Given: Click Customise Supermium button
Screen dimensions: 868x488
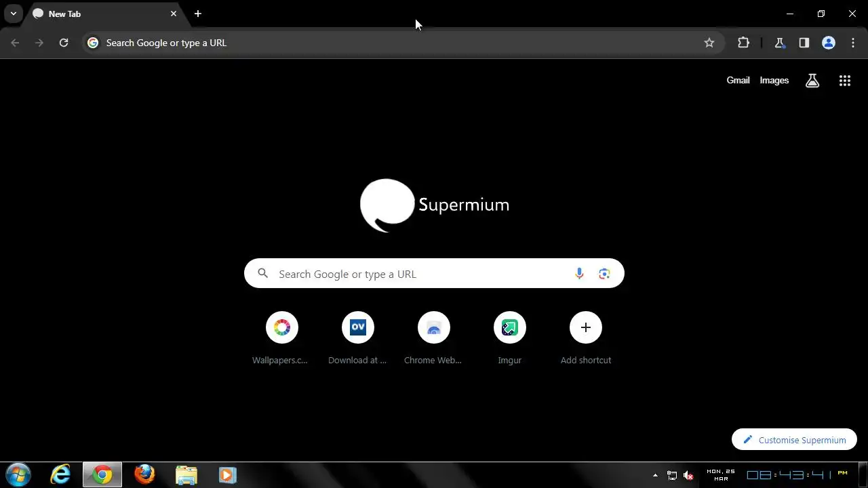Looking at the screenshot, I should click(x=794, y=440).
